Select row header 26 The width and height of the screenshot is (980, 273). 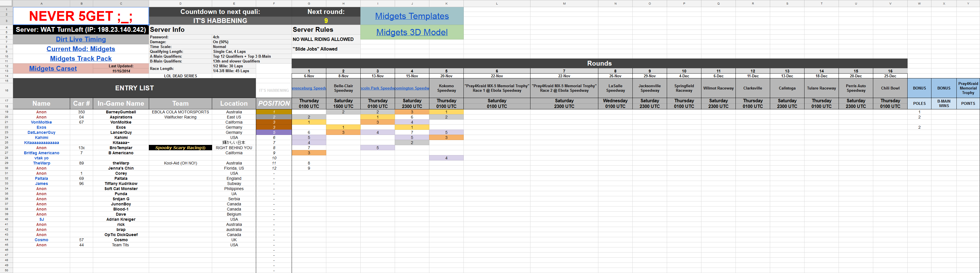pyautogui.click(x=7, y=148)
